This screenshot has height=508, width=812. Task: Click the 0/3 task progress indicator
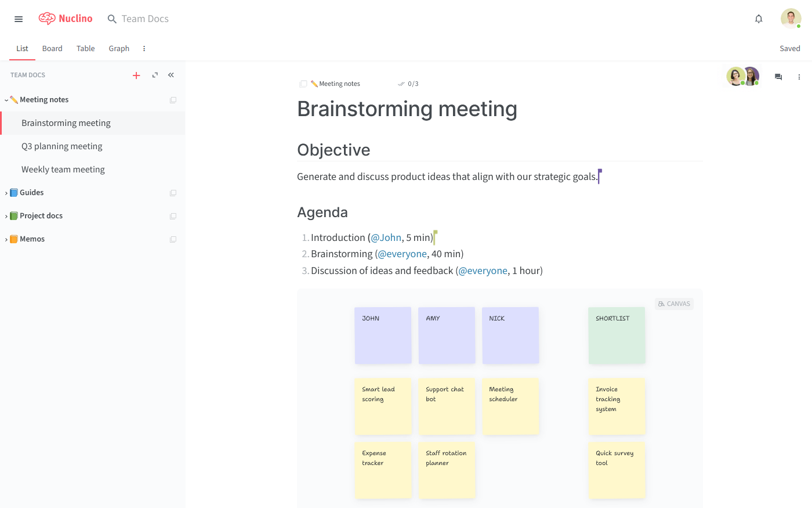[x=408, y=84]
